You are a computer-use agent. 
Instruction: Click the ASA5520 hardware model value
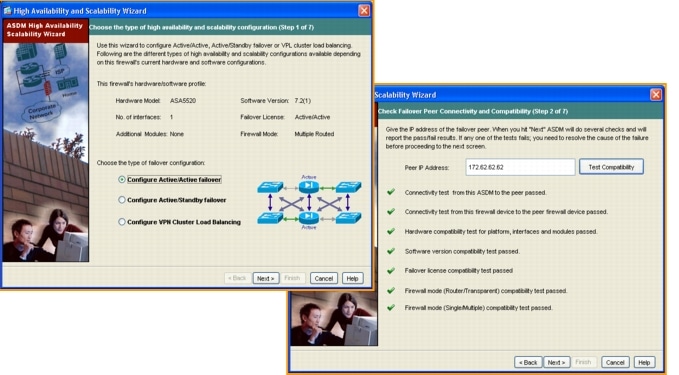[x=183, y=100]
